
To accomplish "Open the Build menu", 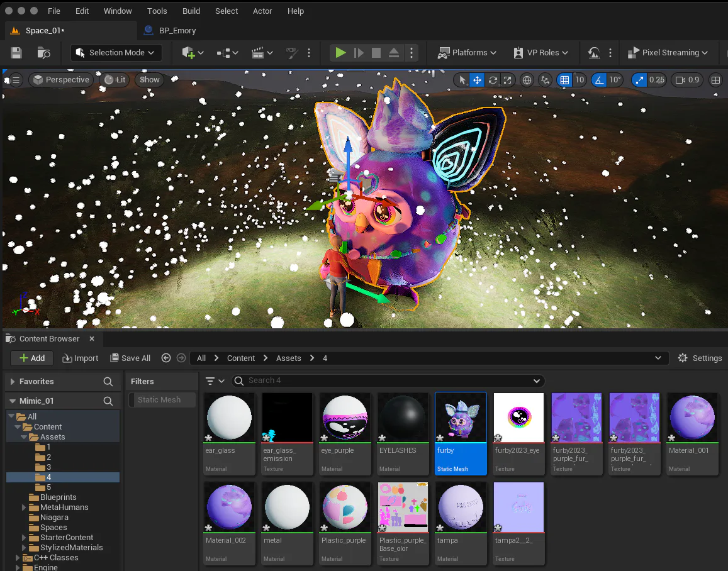I will 191,11.
